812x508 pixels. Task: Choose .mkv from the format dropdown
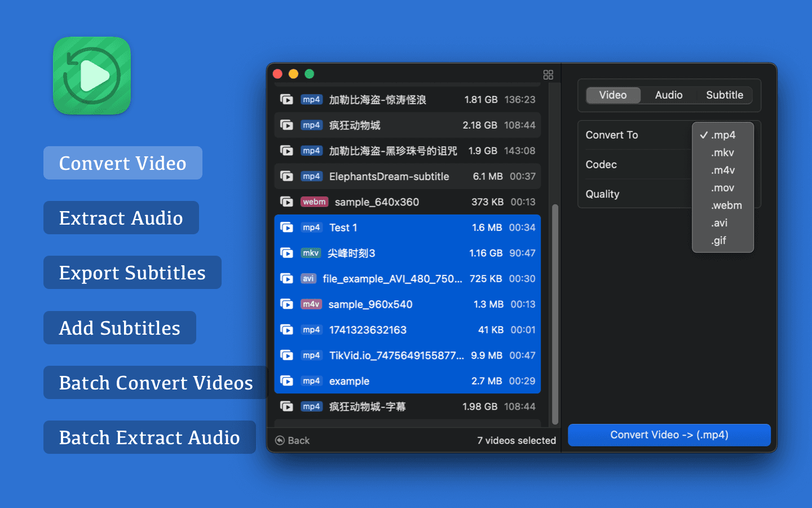[722, 153]
